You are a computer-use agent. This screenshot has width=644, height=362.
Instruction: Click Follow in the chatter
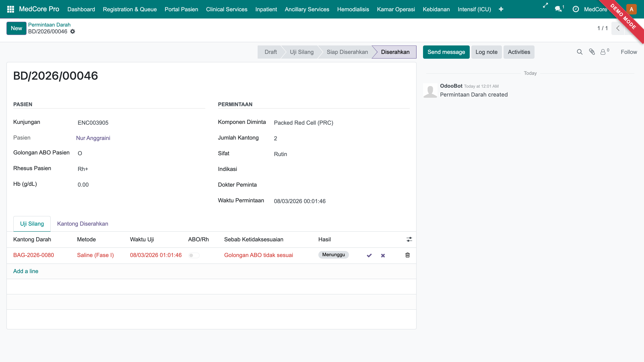coord(629,52)
